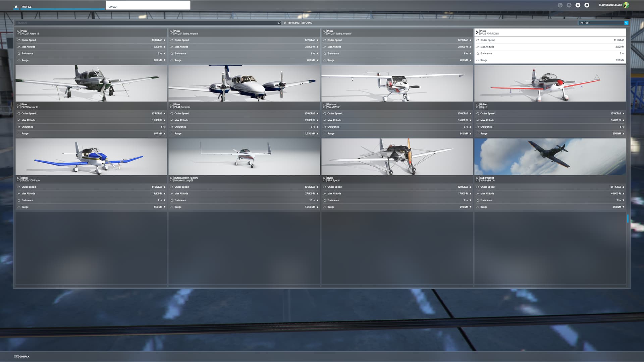
Task: Select the Piper PA28R Arrow III thumbnail
Action: 91,83
